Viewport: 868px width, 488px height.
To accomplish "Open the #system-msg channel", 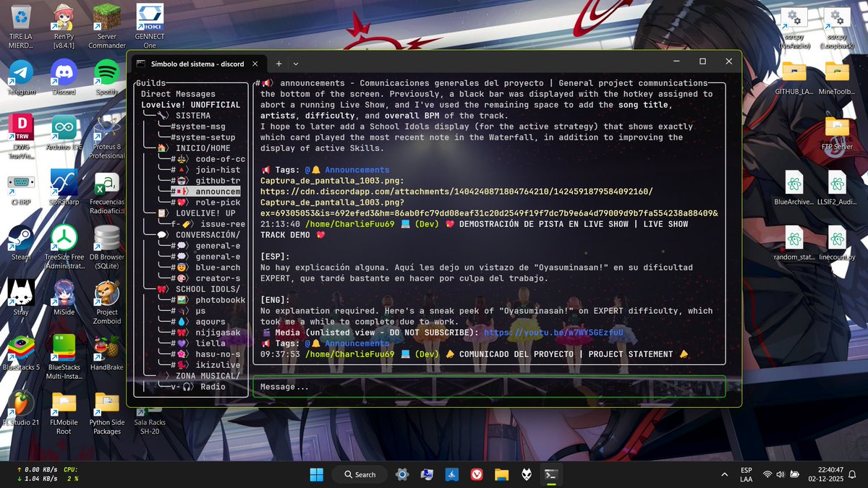I will point(197,127).
